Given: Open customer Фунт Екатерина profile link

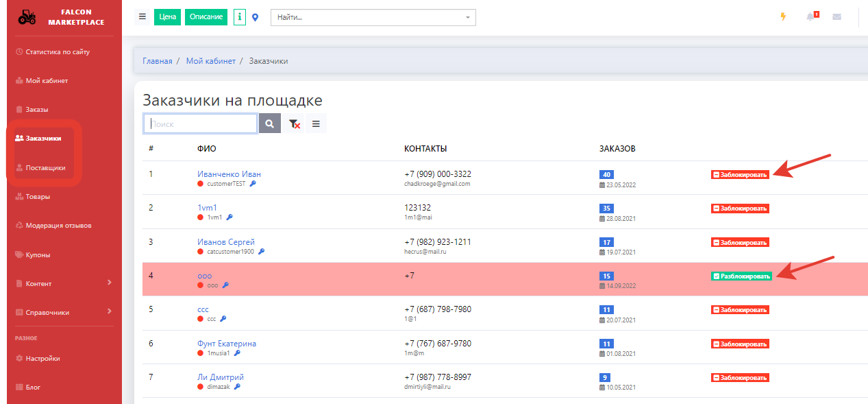Looking at the screenshot, I should (226, 344).
